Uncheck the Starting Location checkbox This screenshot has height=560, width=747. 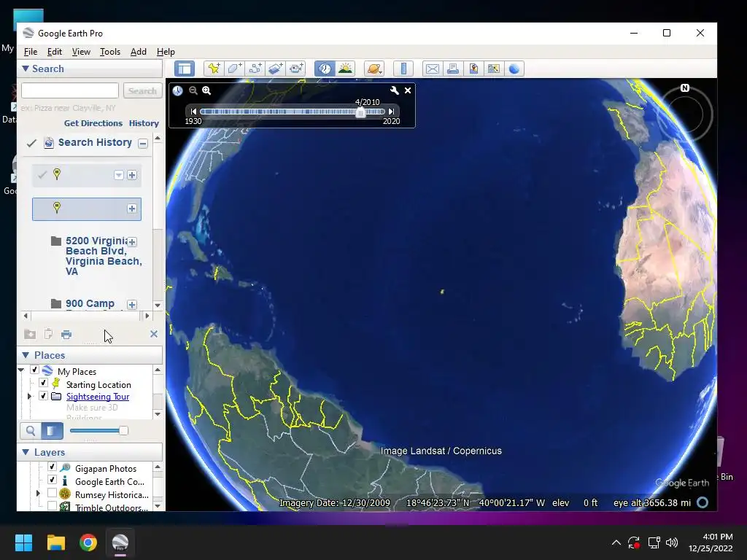tap(43, 383)
